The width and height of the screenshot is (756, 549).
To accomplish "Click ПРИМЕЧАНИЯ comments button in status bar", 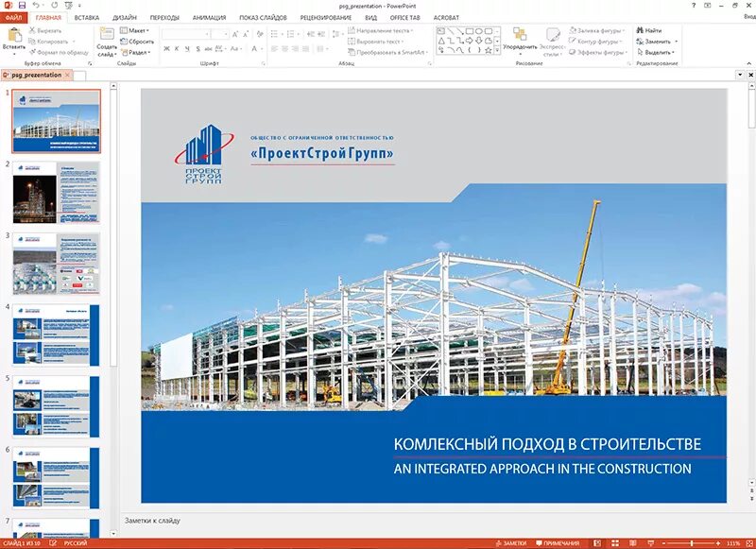I will (x=558, y=543).
